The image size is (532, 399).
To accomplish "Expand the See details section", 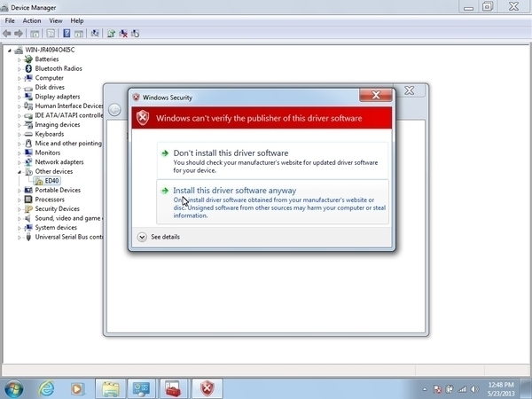I will tap(160, 237).
